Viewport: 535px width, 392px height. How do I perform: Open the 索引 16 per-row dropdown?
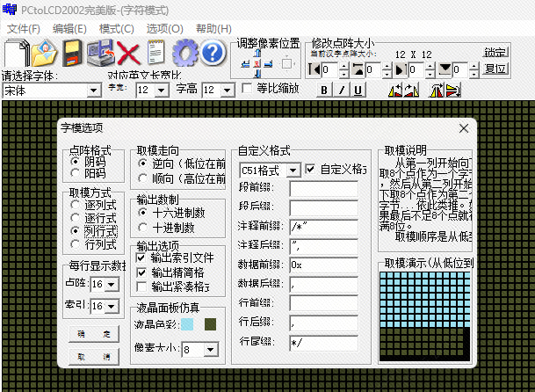[x=112, y=306]
